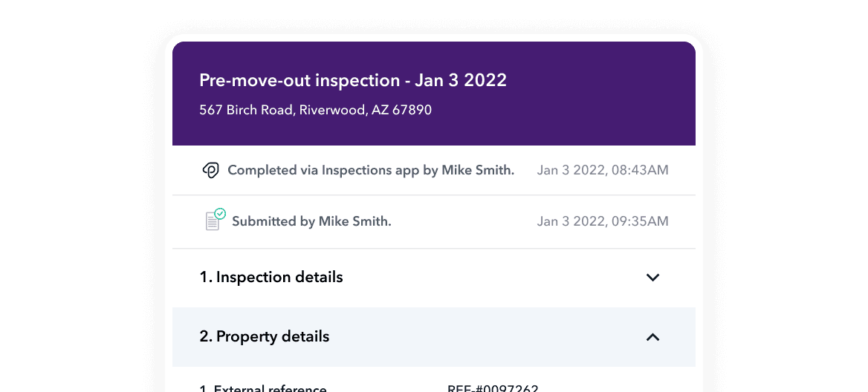Click Mike Smith's name in the submitted row
Image resolution: width=868 pixels, height=392 pixels.
354,222
